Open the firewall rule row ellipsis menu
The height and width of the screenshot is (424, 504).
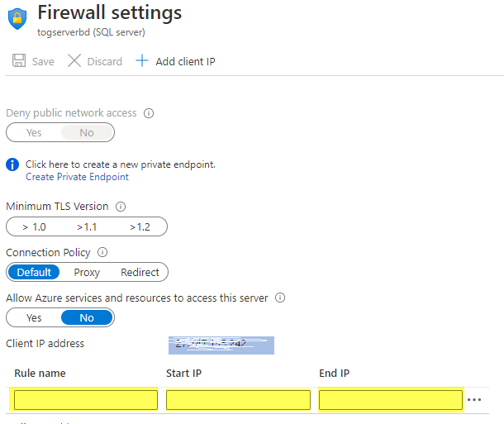(x=473, y=400)
